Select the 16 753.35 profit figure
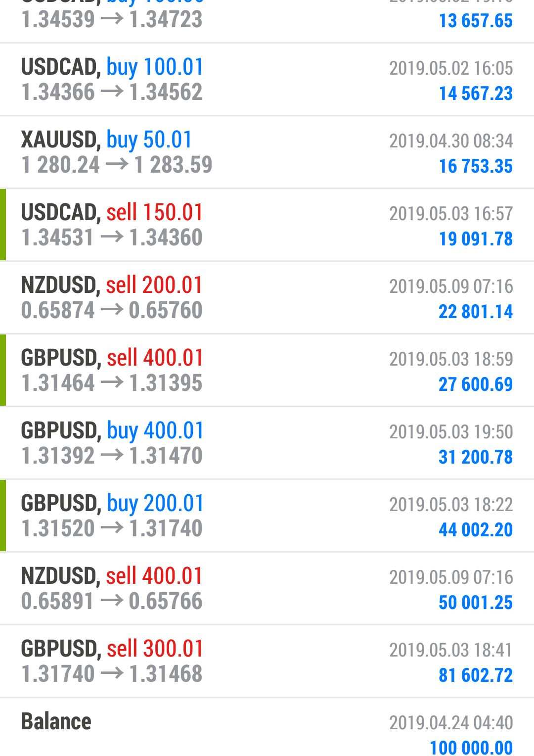Viewport: 534px width, 756px height. (x=476, y=166)
